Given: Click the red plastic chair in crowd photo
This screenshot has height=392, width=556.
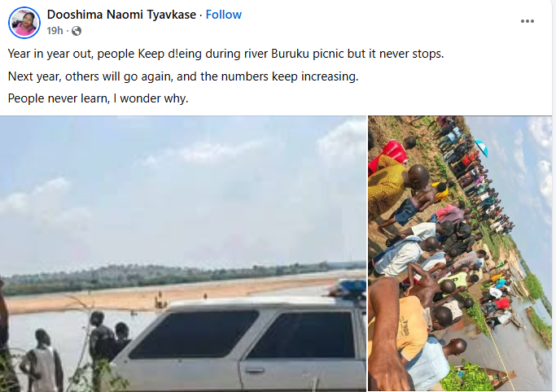Looking at the screenshot, I should coord(388,154).
